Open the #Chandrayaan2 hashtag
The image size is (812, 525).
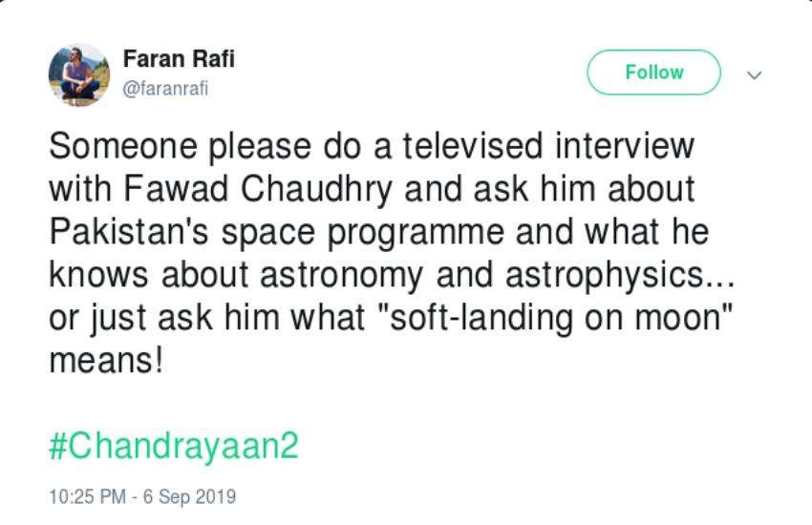point(174,446)
